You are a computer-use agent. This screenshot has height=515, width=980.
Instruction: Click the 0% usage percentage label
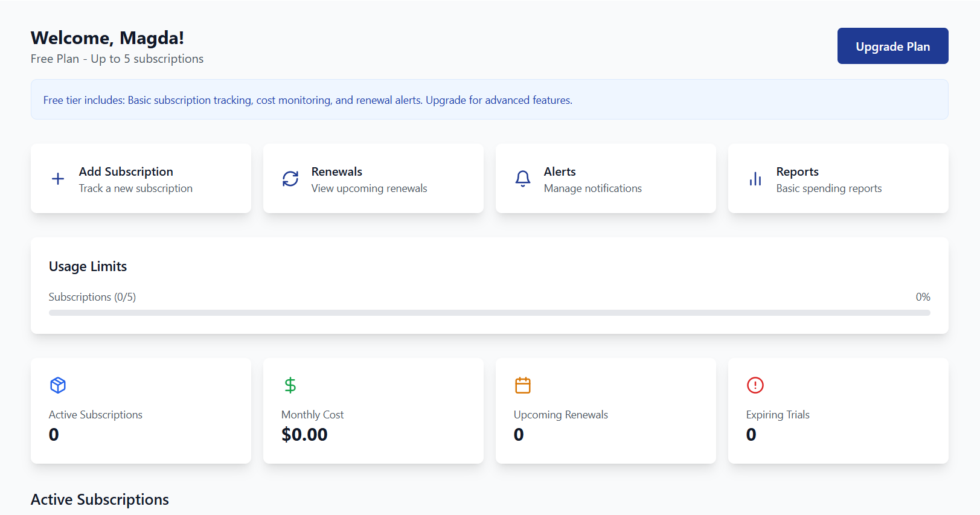tap(923, 297)
